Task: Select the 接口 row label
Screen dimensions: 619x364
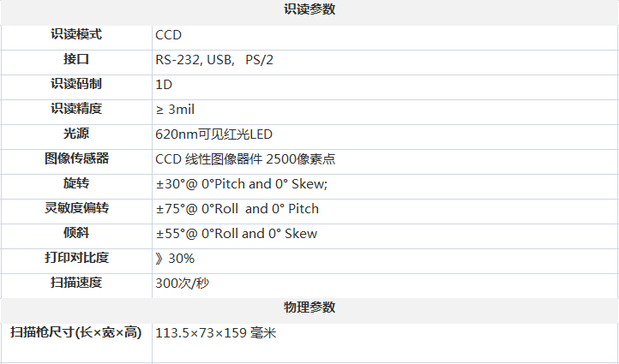Action: coord(76,60)
